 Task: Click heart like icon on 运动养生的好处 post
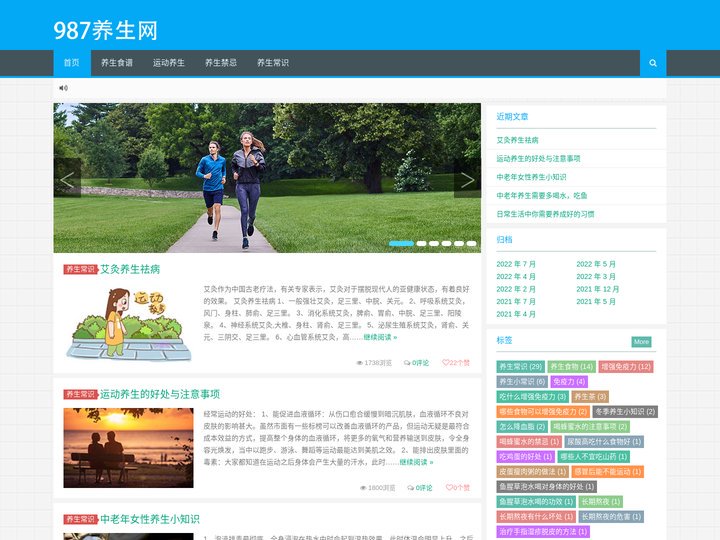[x=449, y=487]
